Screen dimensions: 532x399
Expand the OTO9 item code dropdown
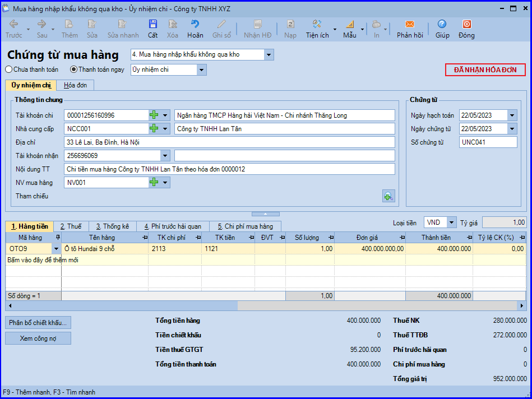coord(56,249)
